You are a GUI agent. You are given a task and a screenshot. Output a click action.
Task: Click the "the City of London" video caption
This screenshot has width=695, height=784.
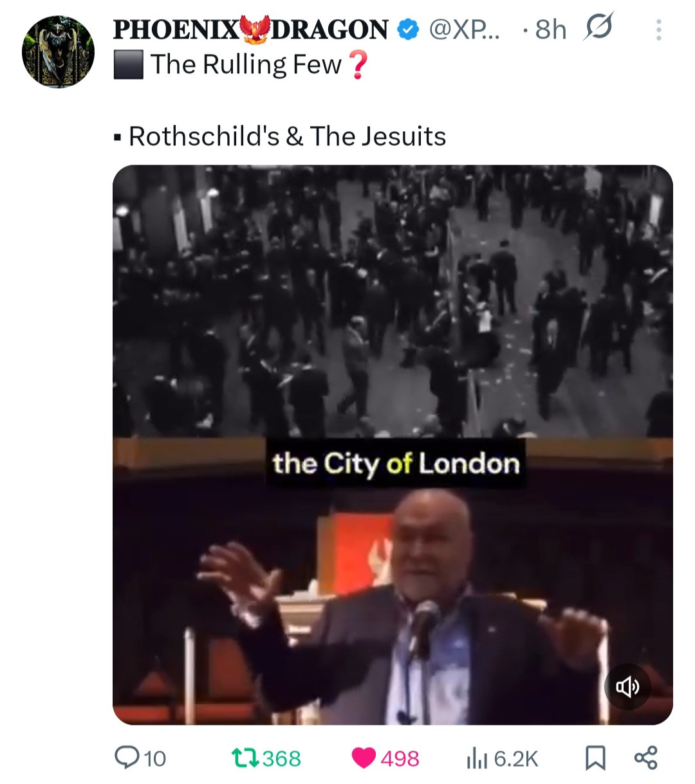click(395, 463)
